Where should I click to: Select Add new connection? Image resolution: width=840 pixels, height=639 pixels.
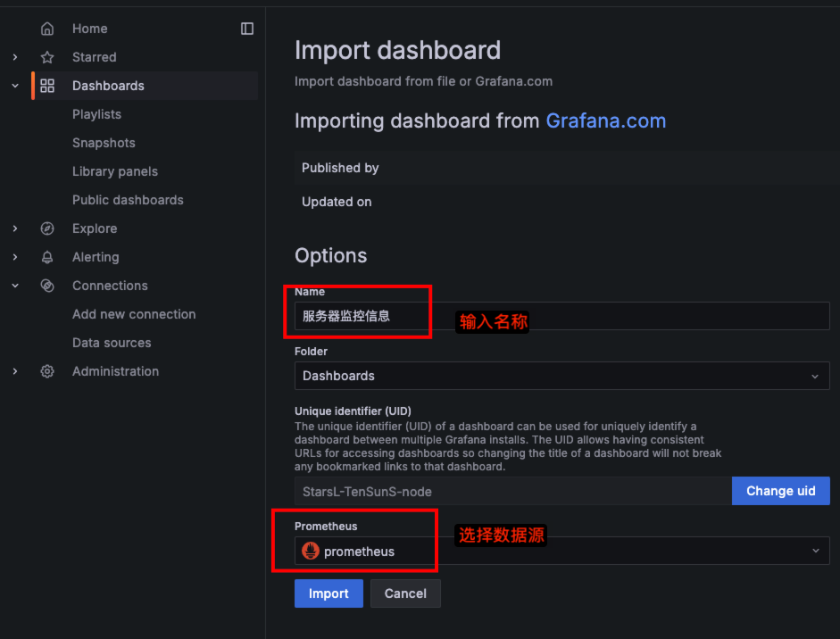coord(134,314)
